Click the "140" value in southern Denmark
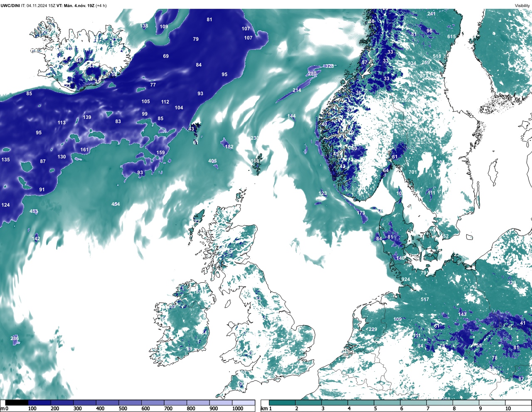The height and width of the screenshot is (412, 532). (400, 258)
